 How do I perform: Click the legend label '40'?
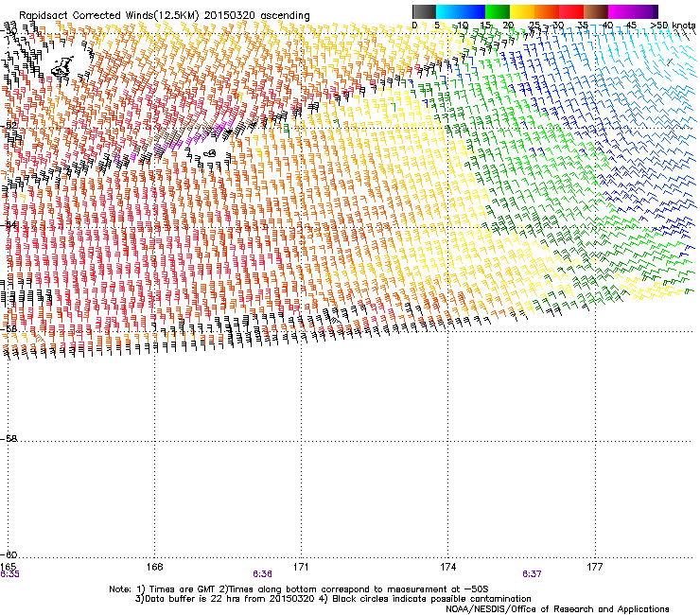tap(607, 26)
